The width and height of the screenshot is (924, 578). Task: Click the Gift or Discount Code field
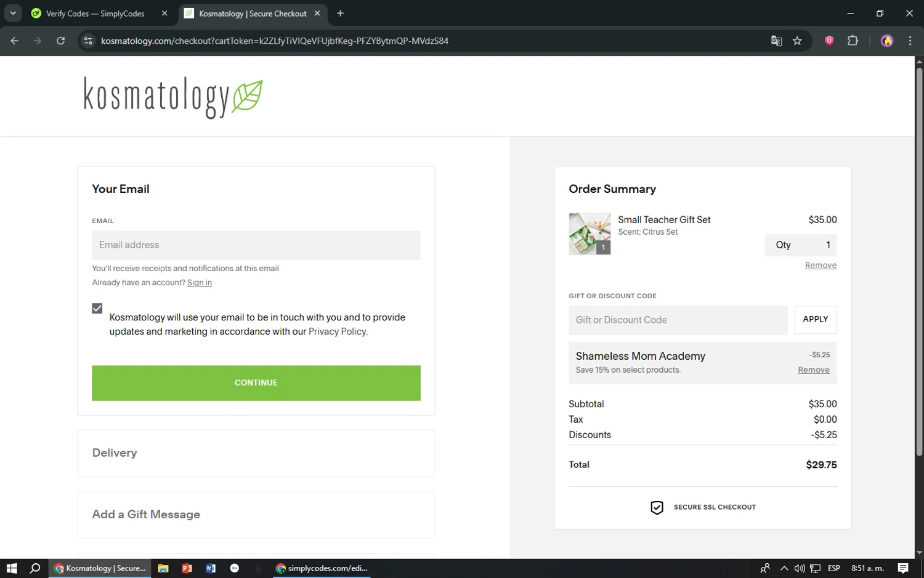[x=678, y=320]
